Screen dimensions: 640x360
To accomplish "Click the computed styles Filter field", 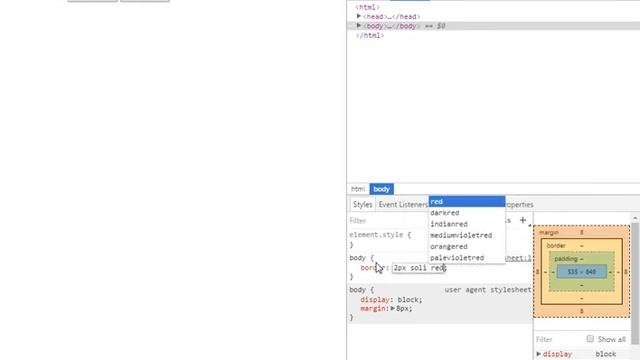I will (x=559, y=339).
